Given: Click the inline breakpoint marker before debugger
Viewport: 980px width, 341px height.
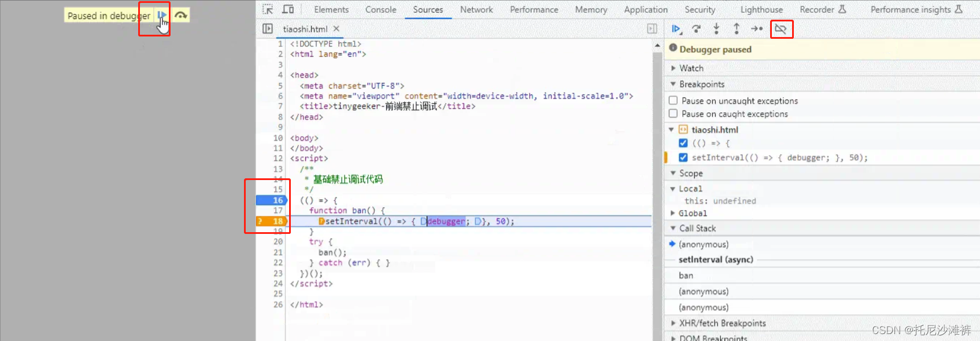Looking at the screenshot, I should pyautogui.click(x=423, y=221).
